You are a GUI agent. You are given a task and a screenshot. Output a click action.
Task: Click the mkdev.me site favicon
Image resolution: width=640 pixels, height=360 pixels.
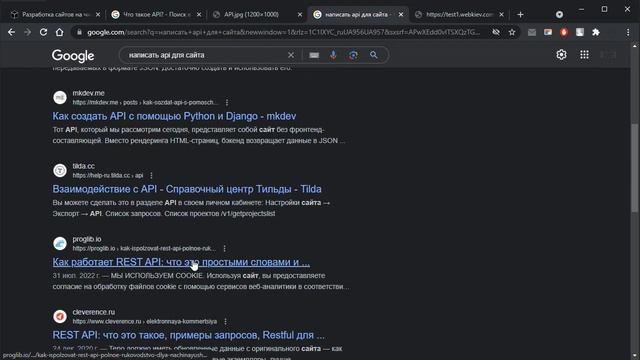[x=60, y=98]
